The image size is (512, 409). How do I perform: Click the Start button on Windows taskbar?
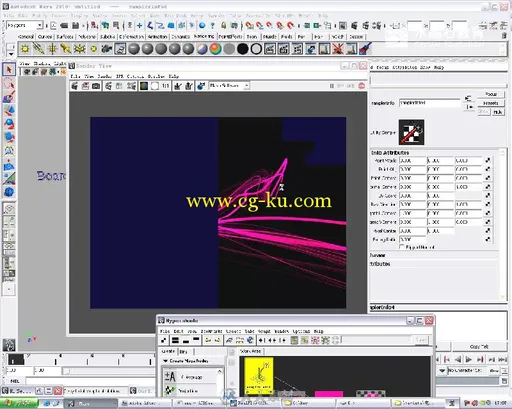click(x=19, y=403)
